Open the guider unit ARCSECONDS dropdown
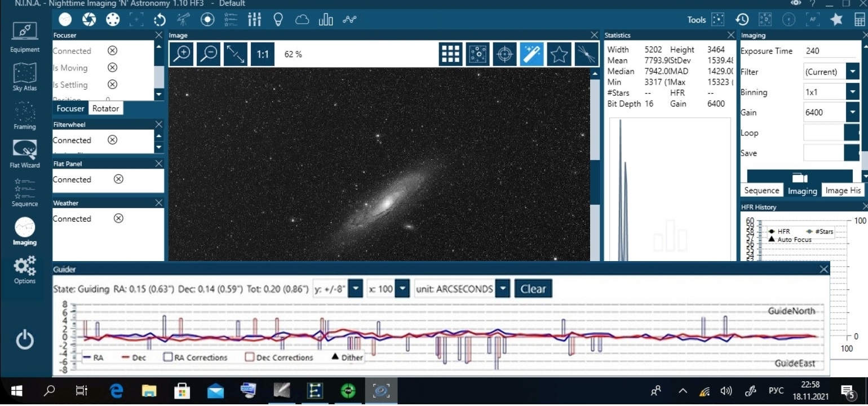Screen dimensions: 868x406 click(502, 289)
